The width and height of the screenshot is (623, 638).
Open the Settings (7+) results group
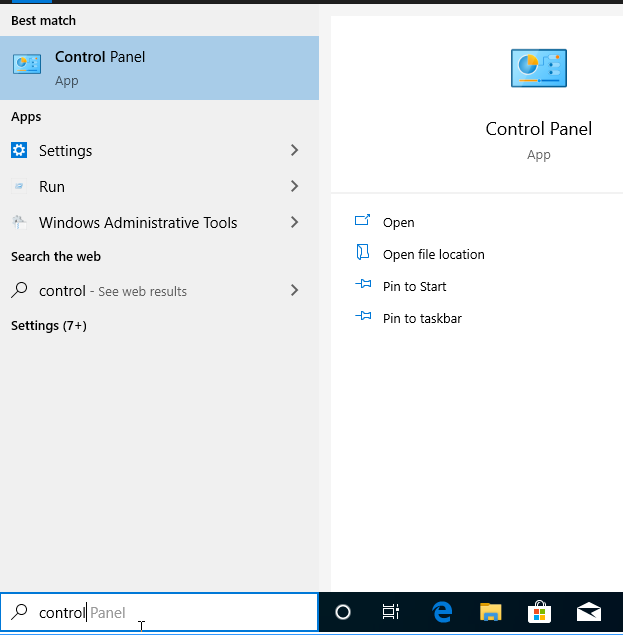[49, 326]
